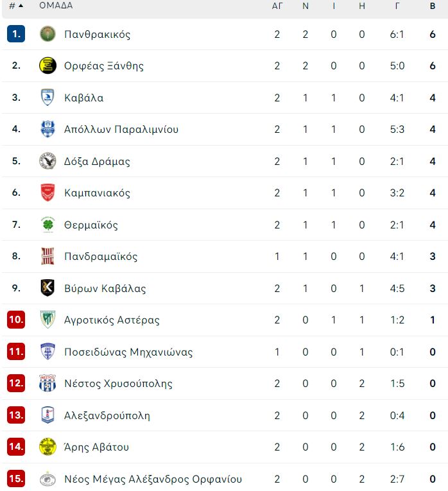The image size is (448, 491).
Task: Open Νέος Μέγας Αλέξανδρος Ορφανίου team page
Action: tap(153, 479)
